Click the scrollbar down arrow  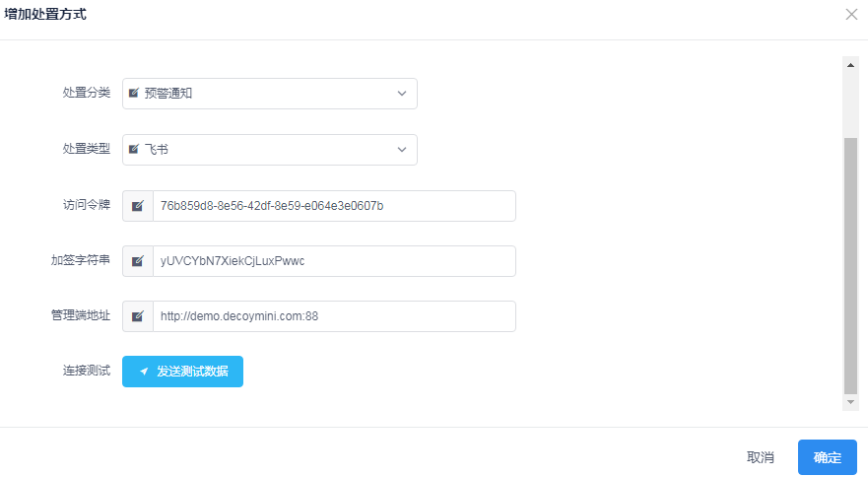point(851,402)
